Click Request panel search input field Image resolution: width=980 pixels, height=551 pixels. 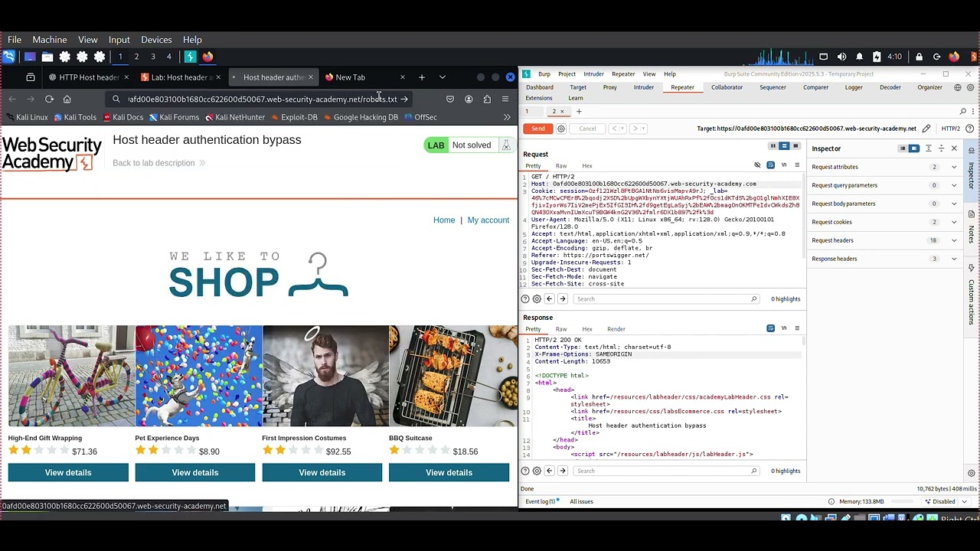[666, 299]
